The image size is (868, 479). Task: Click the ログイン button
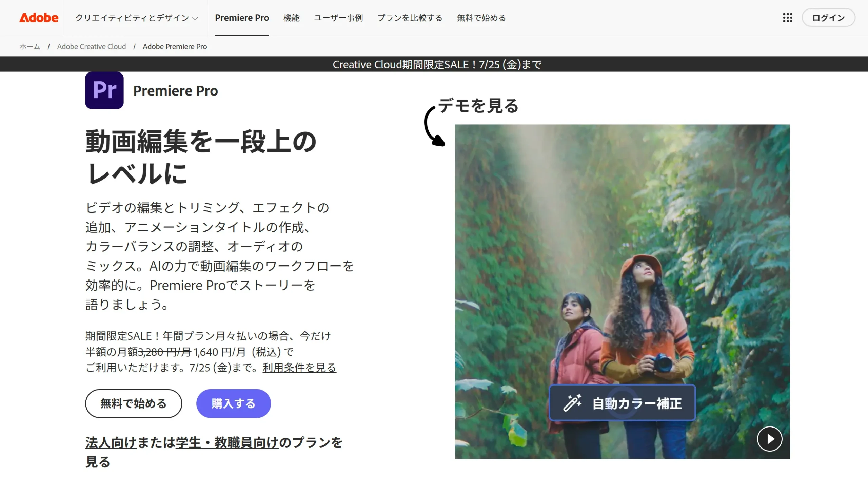point(828,18)
